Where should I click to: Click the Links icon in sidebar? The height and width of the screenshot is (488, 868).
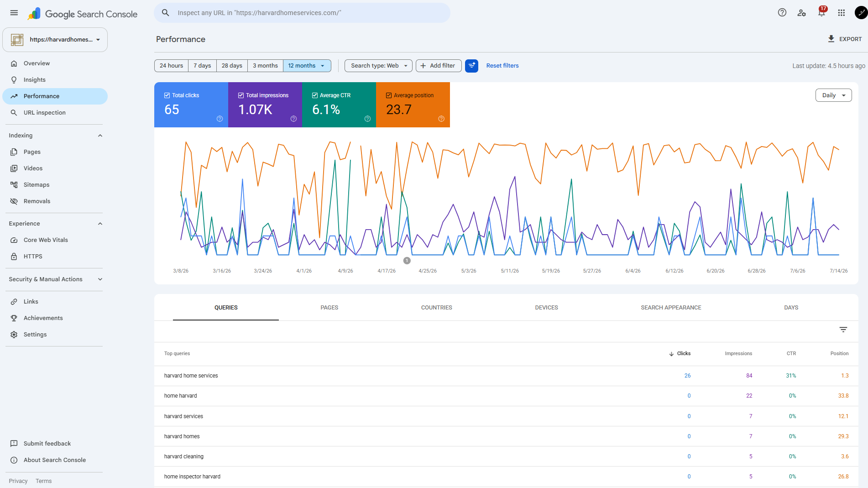14,302
